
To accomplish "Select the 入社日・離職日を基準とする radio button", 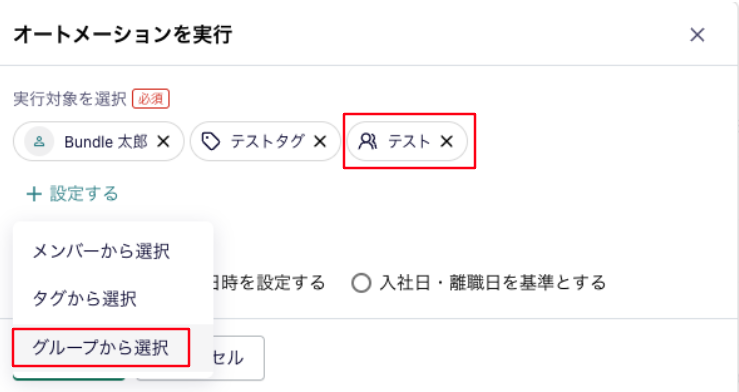I will pyautogui.click(x=361, y=283).
